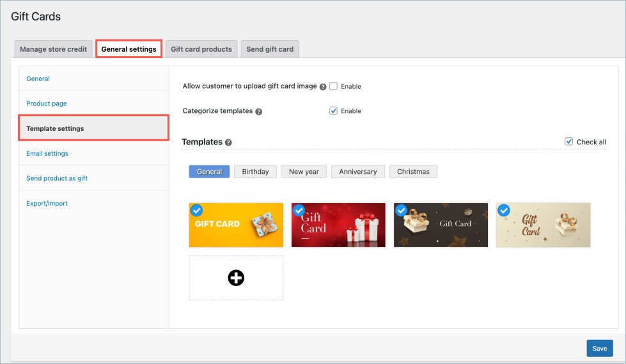
Task: Show Anniversary template category
Action: tap(357, 171)
